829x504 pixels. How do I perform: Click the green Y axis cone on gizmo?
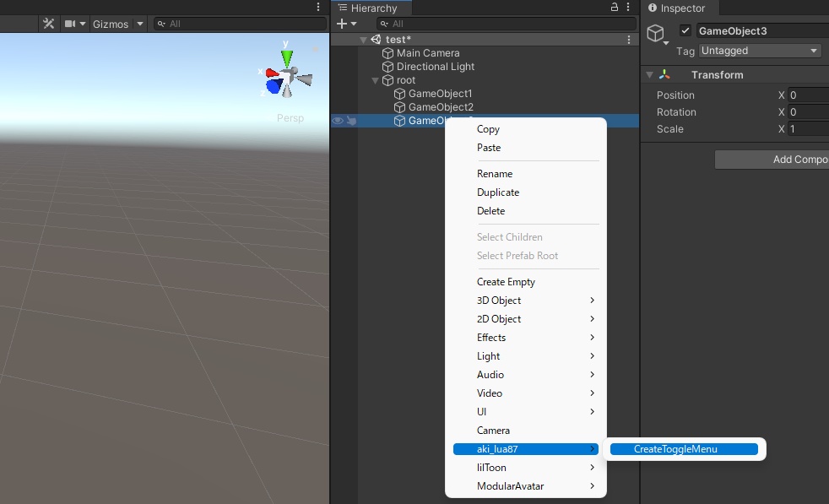[286, 58]
